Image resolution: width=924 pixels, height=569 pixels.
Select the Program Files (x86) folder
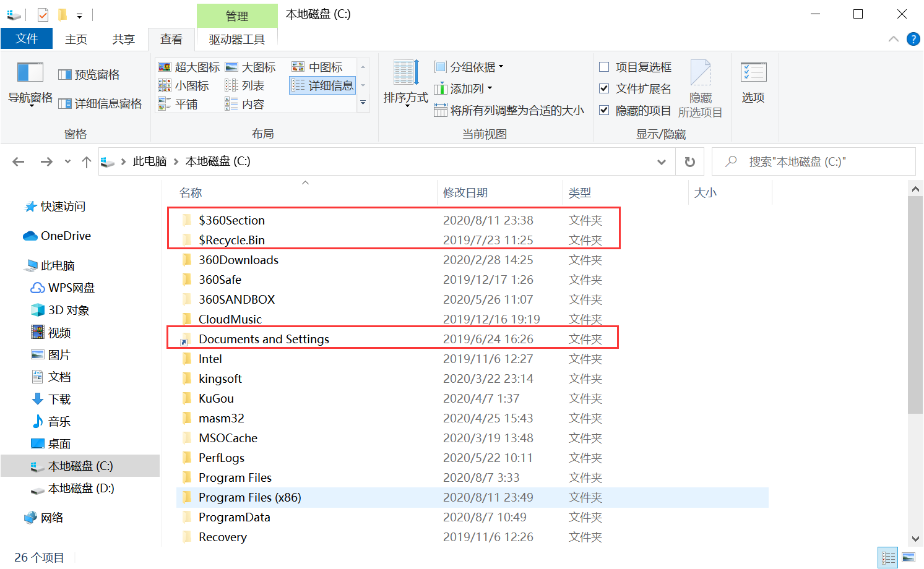(472, 497)
